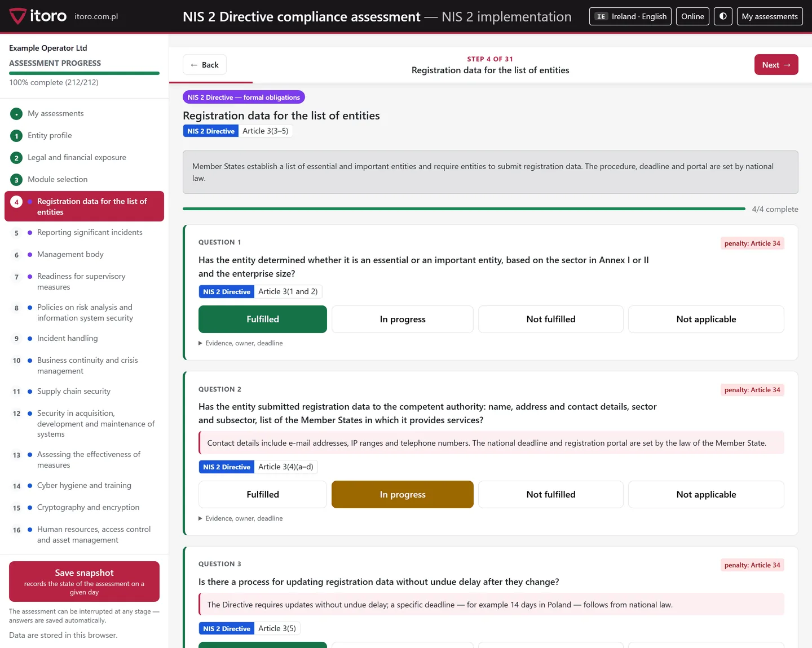Go to Management body step

84,254
